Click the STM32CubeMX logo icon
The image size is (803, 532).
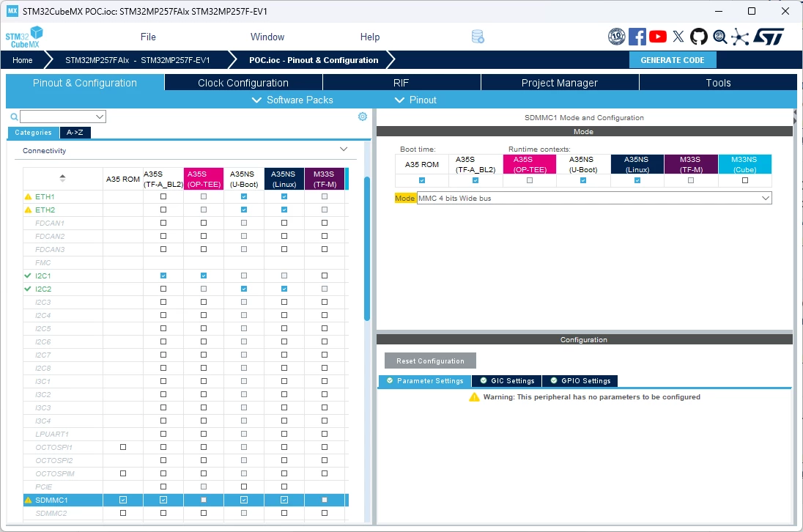pos(24,37)
